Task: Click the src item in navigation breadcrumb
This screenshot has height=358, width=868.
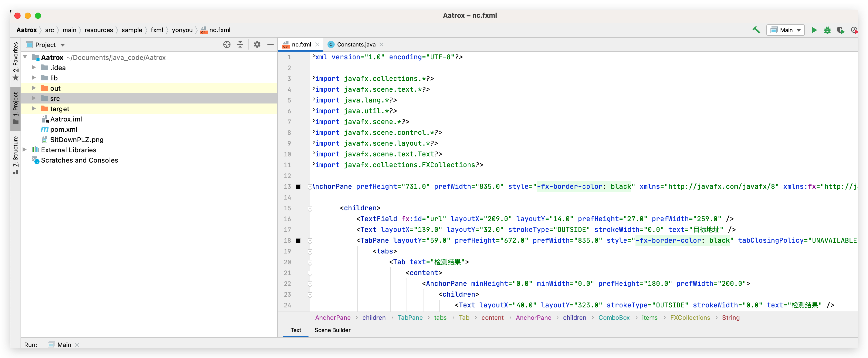Action: click(50, 30)
